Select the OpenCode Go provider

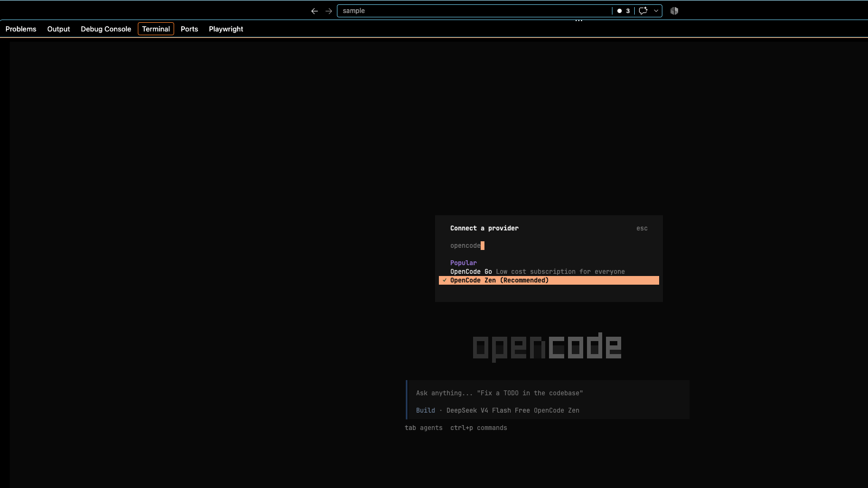pyautogui.click(x=548, y=272)
